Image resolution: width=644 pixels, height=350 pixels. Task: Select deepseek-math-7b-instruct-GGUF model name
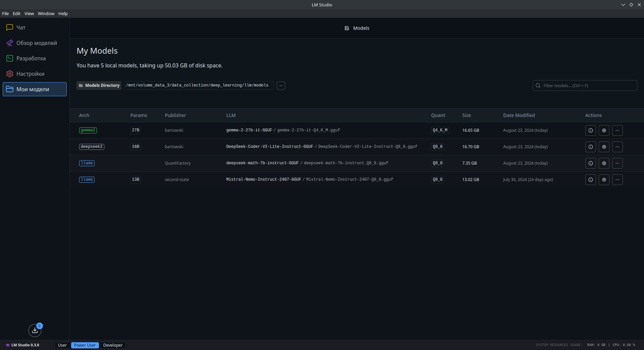pos(262,163)
